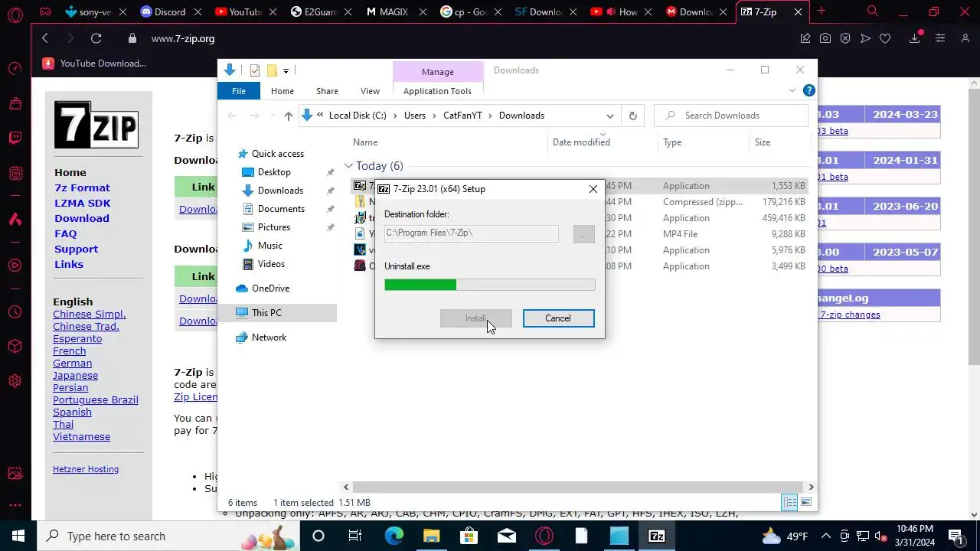The width and height of the screenshot is (980, 551).
Task: Click the Properties checkmark quick-access icon
Action: (255, 70)
